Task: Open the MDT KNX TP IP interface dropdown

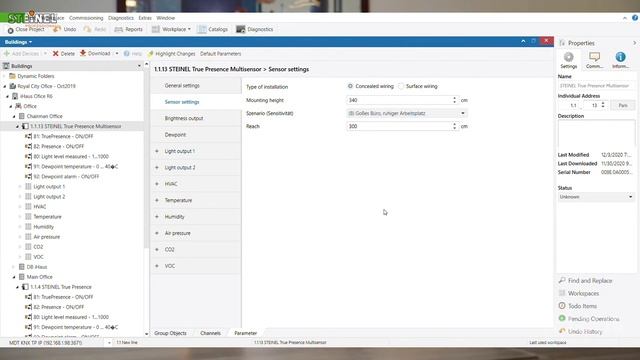Action: point(109,343)
